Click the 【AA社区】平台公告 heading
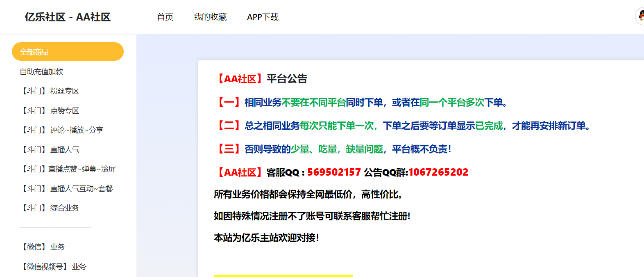This screenshot has width=644, height=277. click(x=261, y=79)
